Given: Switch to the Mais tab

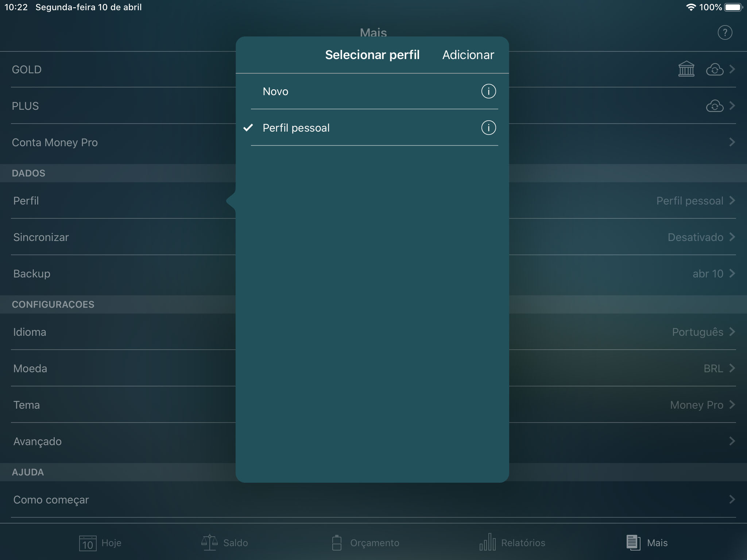Looking at the screenshot, I should pyautogui.click(x=647, y=542).
